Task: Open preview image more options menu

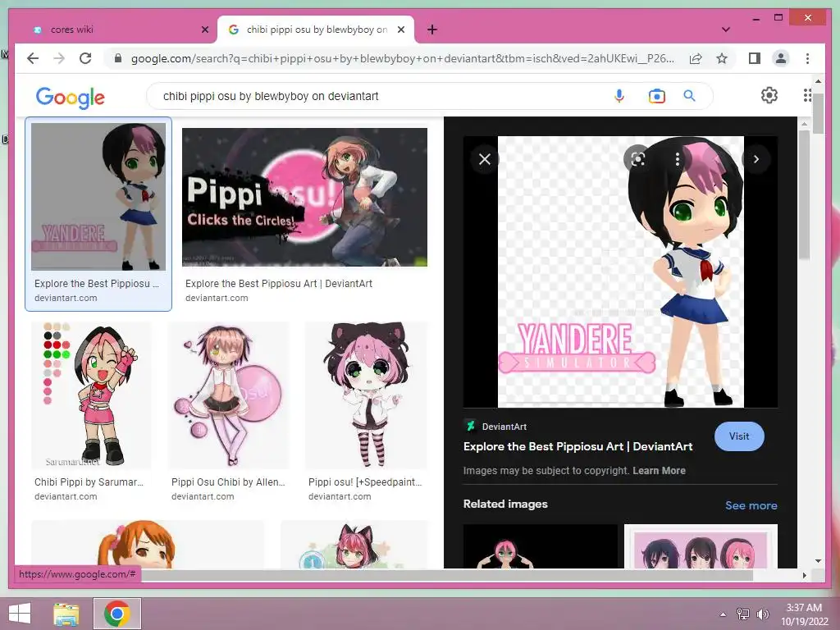Action: pyautogui.click(x=677, y=158)
